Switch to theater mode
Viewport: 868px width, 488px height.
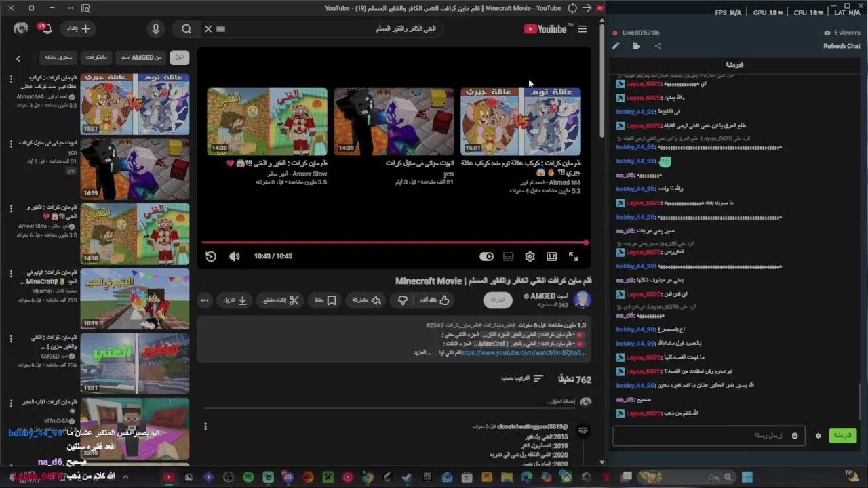point(552,256)
